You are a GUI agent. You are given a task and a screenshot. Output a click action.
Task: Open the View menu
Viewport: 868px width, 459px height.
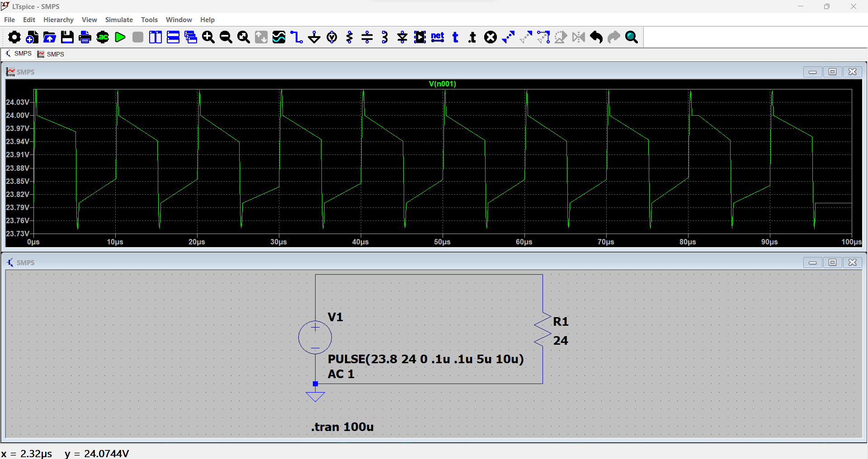pos(90,20)
